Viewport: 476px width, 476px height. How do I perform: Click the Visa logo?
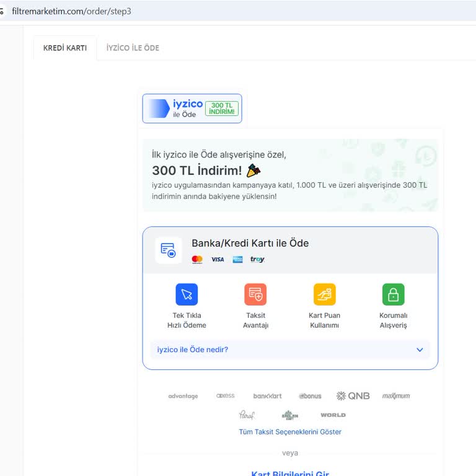[218, 259]
